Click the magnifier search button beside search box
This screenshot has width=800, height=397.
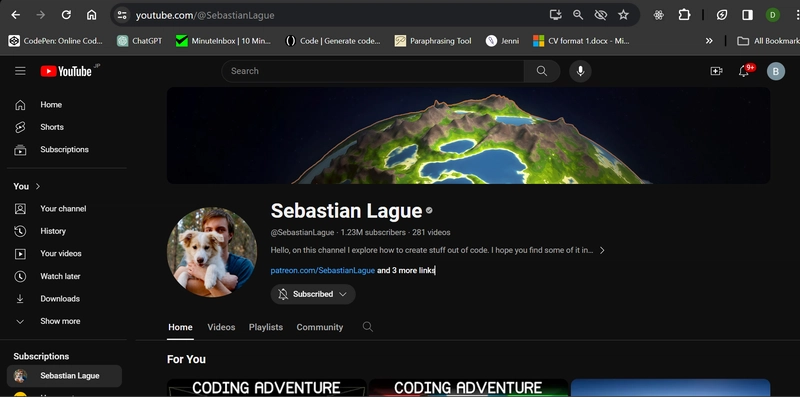[x=542, y=71]
